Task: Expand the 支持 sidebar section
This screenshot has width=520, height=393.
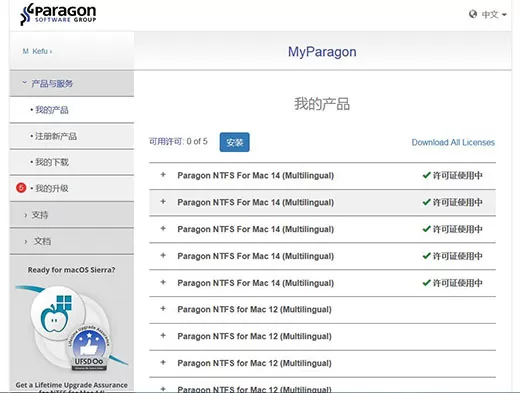Action: point(72,215)
